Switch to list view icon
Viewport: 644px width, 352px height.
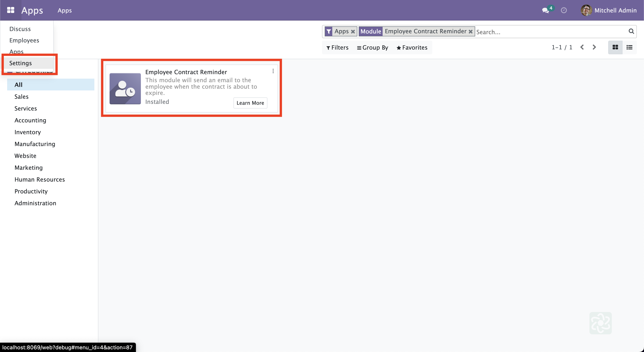pyautogui.click(x=629, y=47)
